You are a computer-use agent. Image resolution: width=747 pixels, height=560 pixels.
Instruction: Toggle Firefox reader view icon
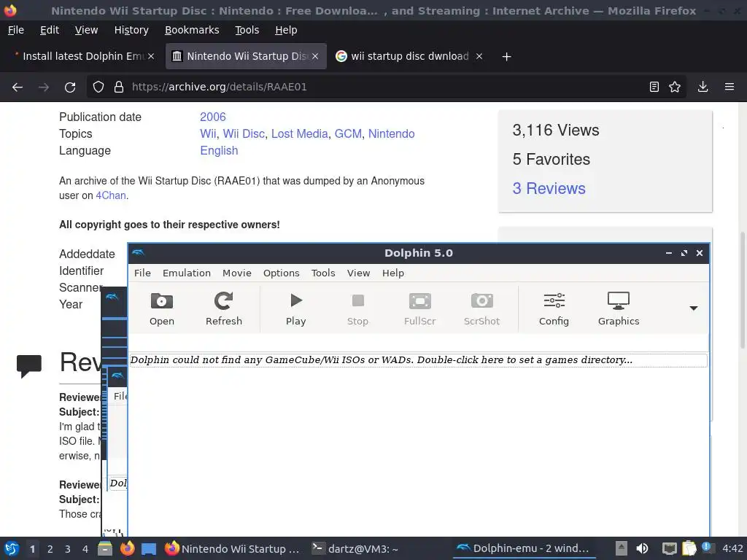(654, 87)
